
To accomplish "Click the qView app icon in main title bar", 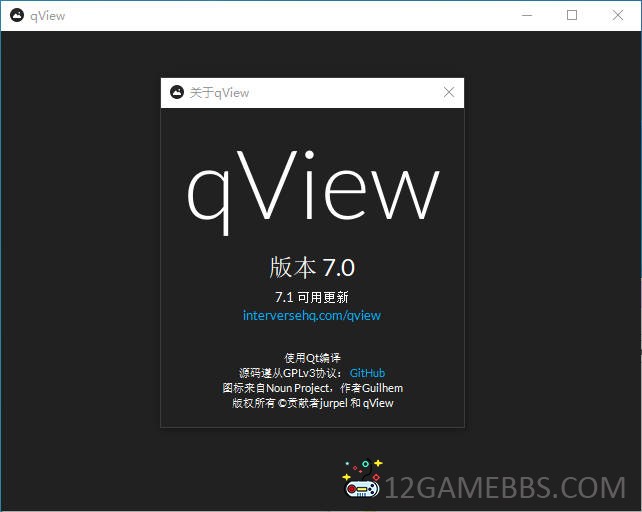I will (x=17, y=15).
